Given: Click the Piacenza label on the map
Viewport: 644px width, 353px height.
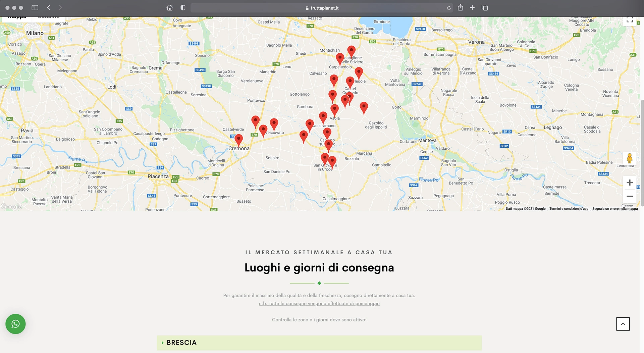Looking at the screenshot, I should click(158, 176).
